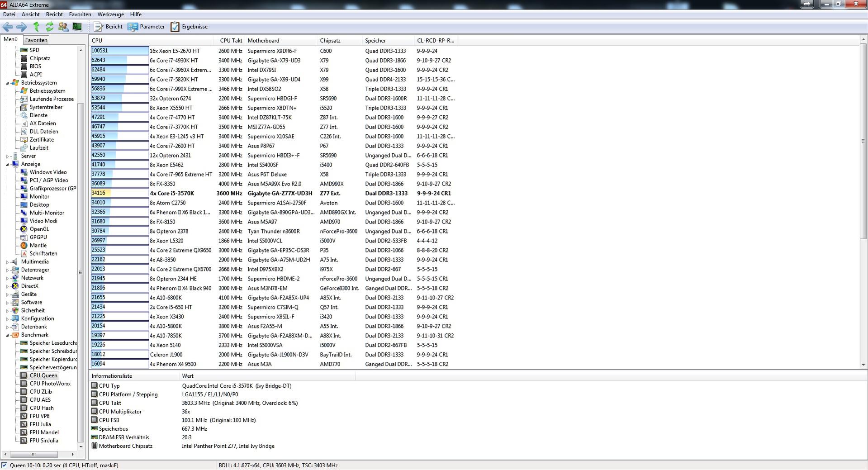Sort by the Chipsatz column header
Image resolution: width=868 pixels, height=470 pixels.
(x=340, y=41)
